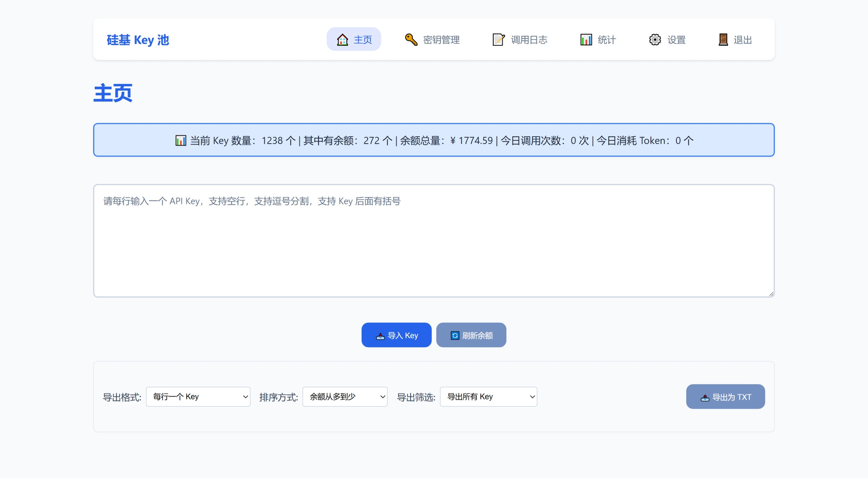Click the 刷新余额 button

[471, 335]
